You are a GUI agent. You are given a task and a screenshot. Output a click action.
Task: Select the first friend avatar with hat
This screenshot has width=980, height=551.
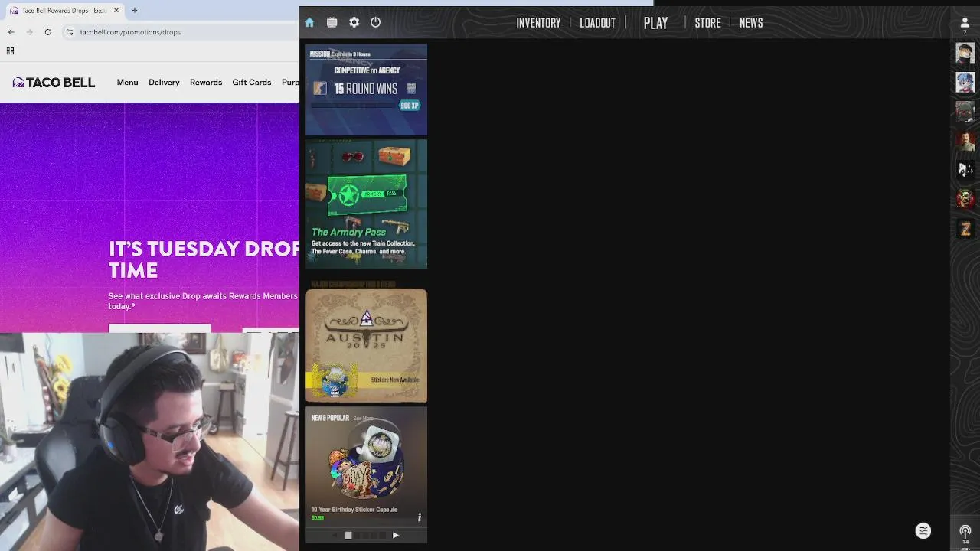965,53
